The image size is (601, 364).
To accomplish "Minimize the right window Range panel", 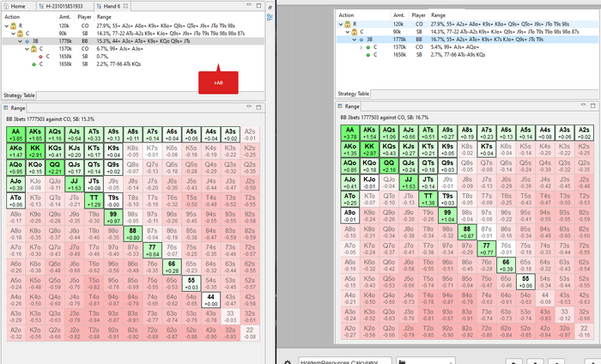I will [583, 104].
